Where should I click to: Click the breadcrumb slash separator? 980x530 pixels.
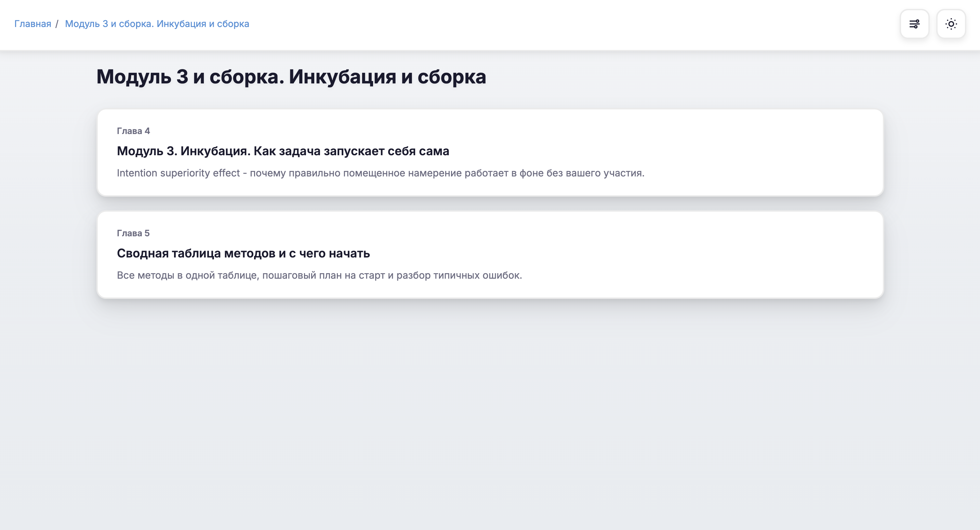click(x=57, y=24)
